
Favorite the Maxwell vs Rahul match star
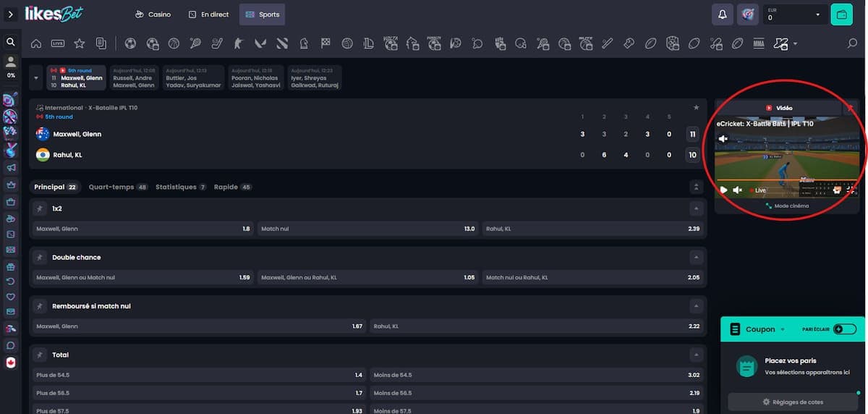[x=696, y=108]
